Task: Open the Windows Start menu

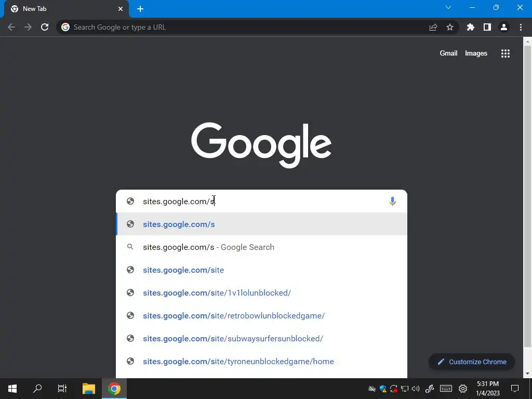Action: 12,389
